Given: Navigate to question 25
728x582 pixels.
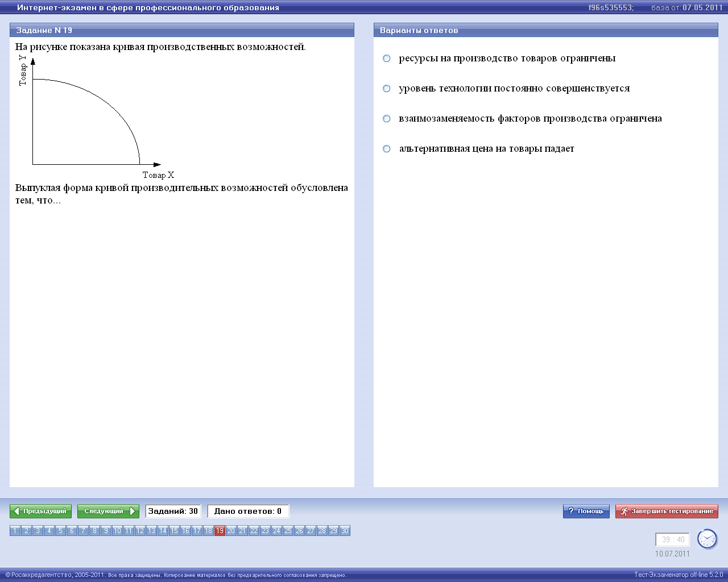Looking at the screenshot, I should [288, 531].
